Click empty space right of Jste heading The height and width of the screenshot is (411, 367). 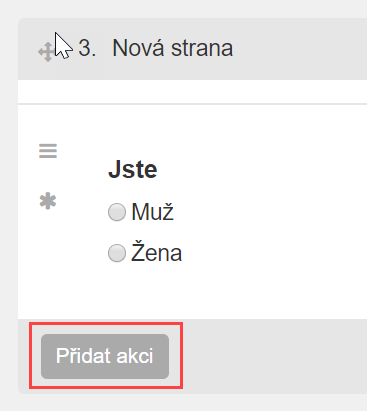tap(262, 170)
